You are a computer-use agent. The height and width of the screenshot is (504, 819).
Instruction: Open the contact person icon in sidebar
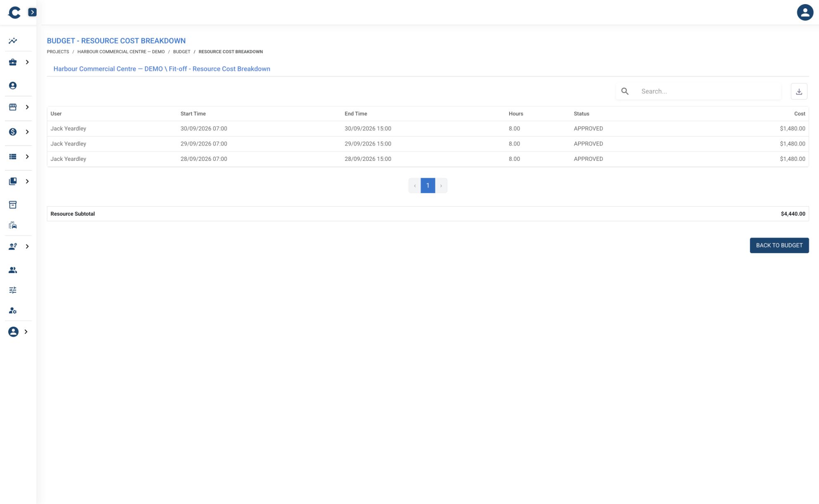(13, 86)
